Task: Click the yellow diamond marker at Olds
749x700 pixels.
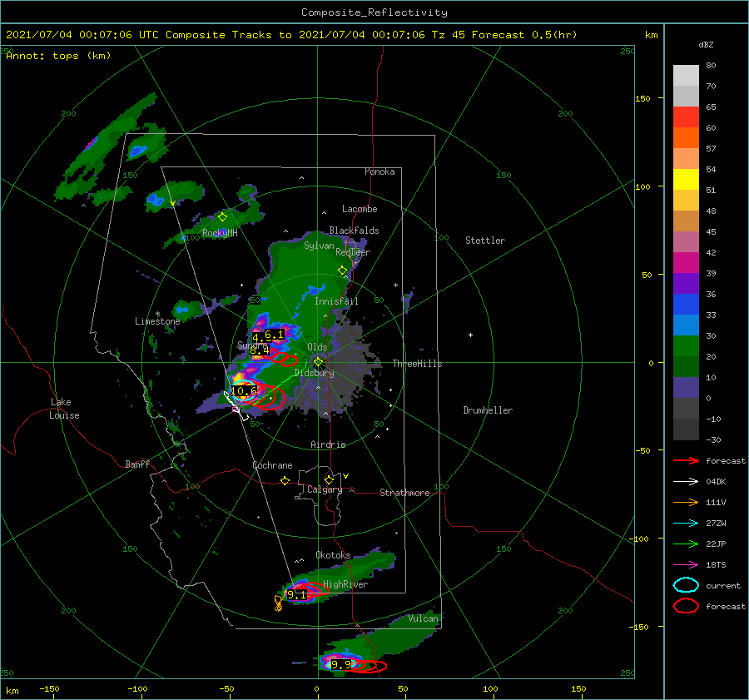Action: pyautogui.click(x=318, y=362)
